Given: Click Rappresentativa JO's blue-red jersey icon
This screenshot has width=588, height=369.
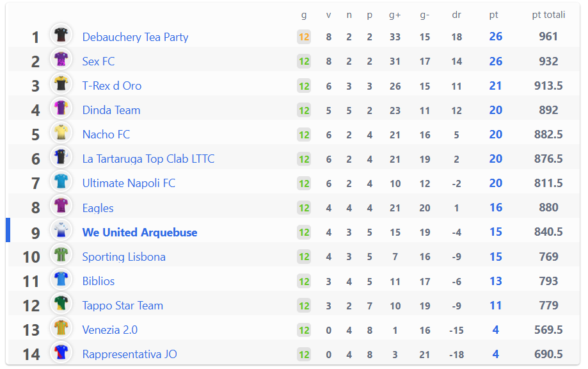Looking at the screenshot, I should [61, 352].
